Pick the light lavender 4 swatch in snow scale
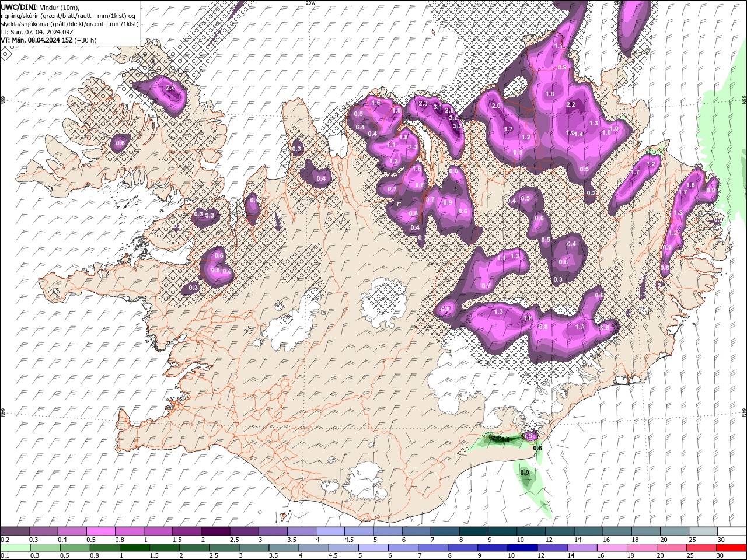Screen dimensions: 747x560 [330, 531]
